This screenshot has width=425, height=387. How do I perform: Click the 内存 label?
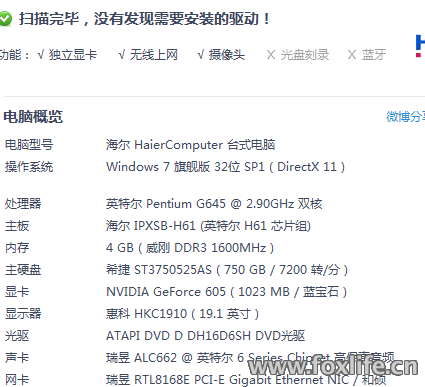tap(17, 248)
